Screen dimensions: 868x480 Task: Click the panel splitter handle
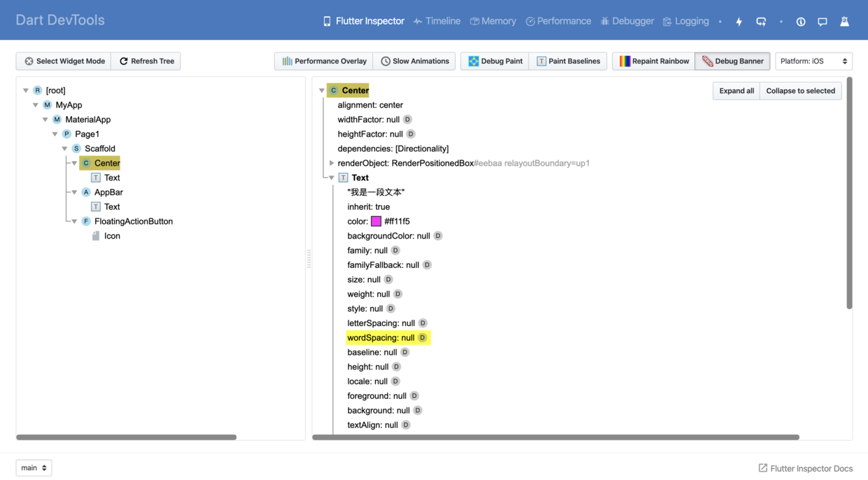point(309,258)
